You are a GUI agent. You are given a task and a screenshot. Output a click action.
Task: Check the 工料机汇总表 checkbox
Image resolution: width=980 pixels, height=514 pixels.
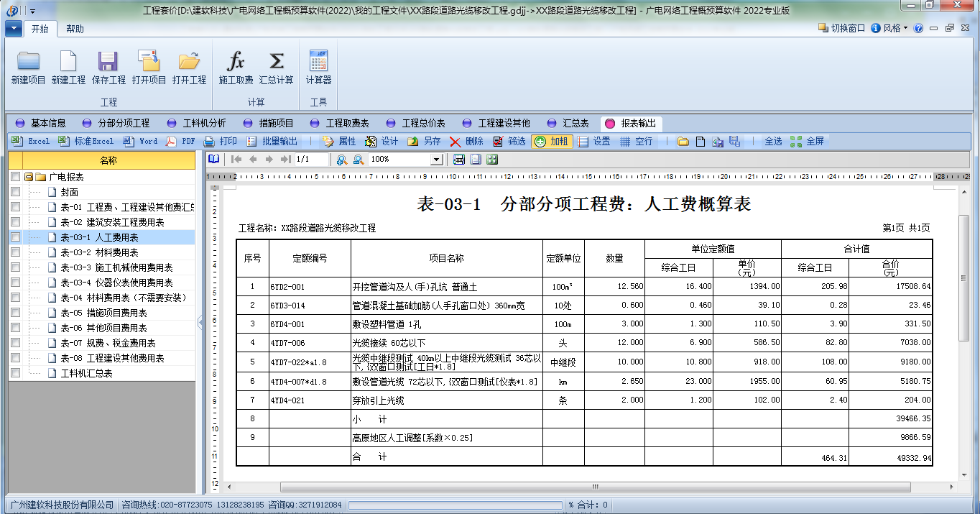click(15, 373)
